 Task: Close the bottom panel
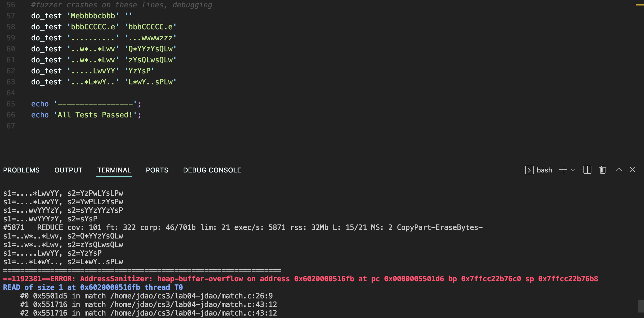[x=632, y=170]
